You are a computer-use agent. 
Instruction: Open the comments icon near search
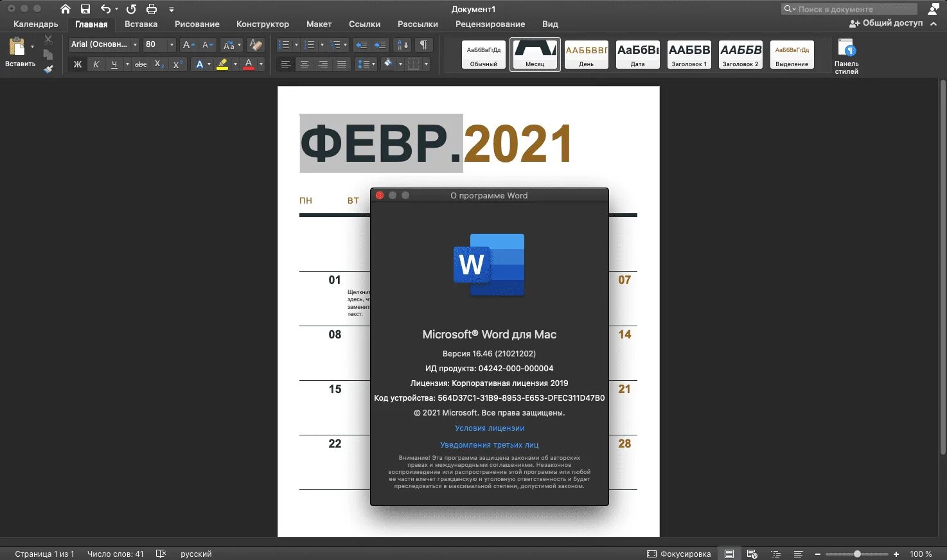tap(934, 9)
